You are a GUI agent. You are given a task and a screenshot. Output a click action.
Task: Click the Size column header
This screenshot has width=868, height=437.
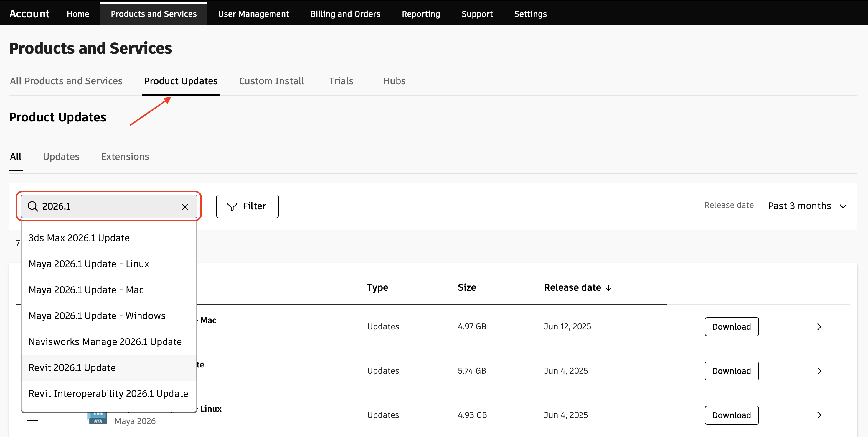[x=467, y=287]
